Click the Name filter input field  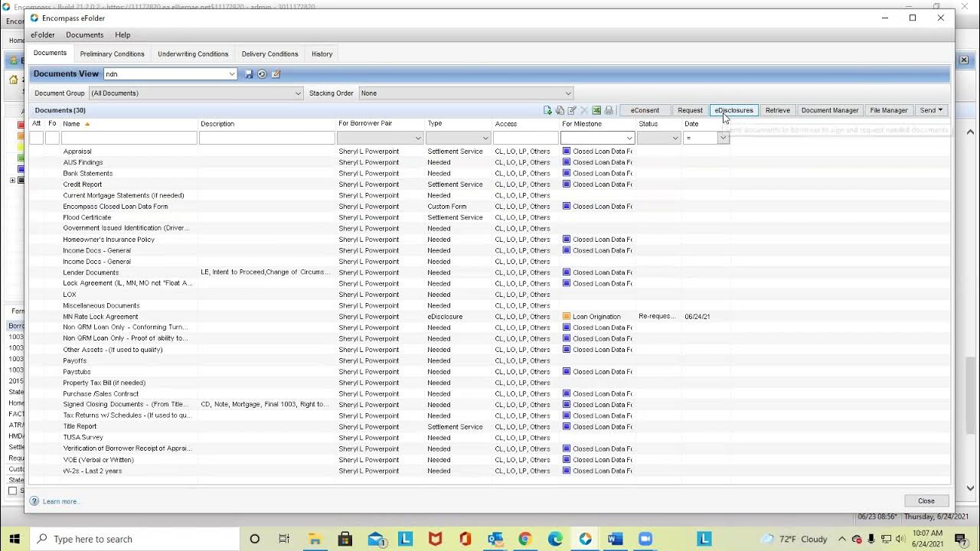click(129, 138)
